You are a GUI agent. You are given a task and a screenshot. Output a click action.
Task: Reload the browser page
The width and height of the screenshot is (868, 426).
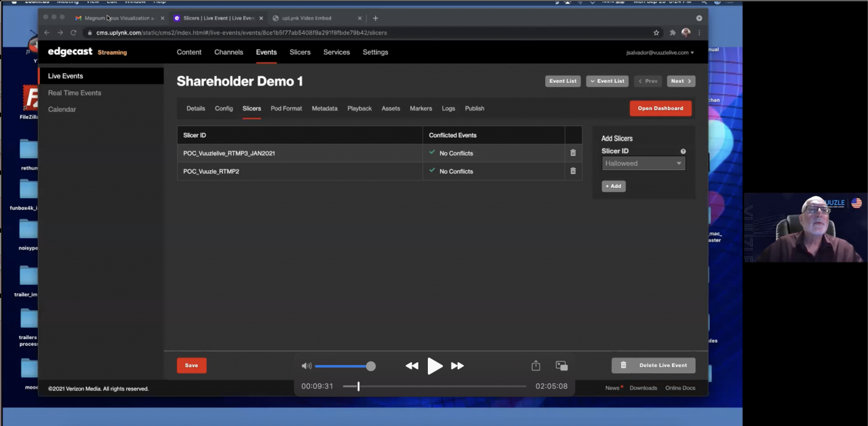pos(73,33)
